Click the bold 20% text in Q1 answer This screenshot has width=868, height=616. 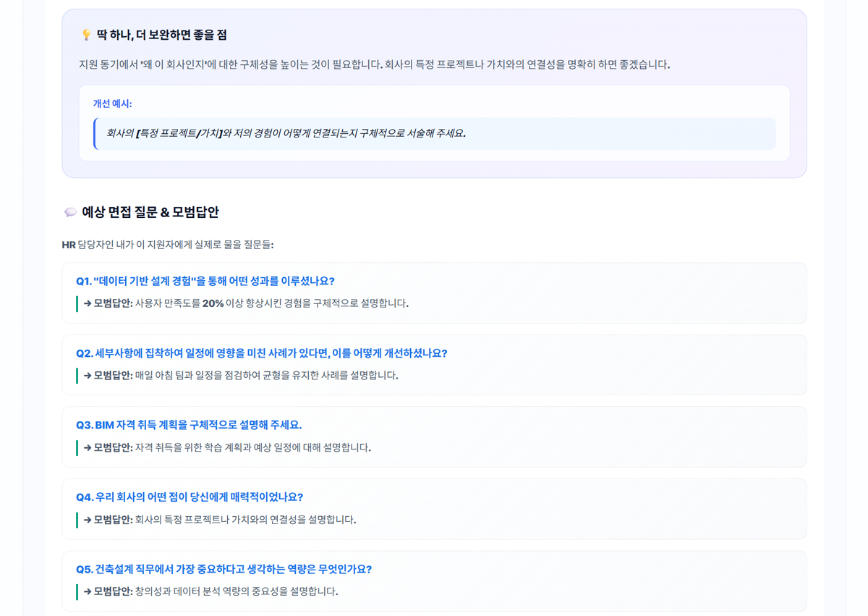point(213,303)
